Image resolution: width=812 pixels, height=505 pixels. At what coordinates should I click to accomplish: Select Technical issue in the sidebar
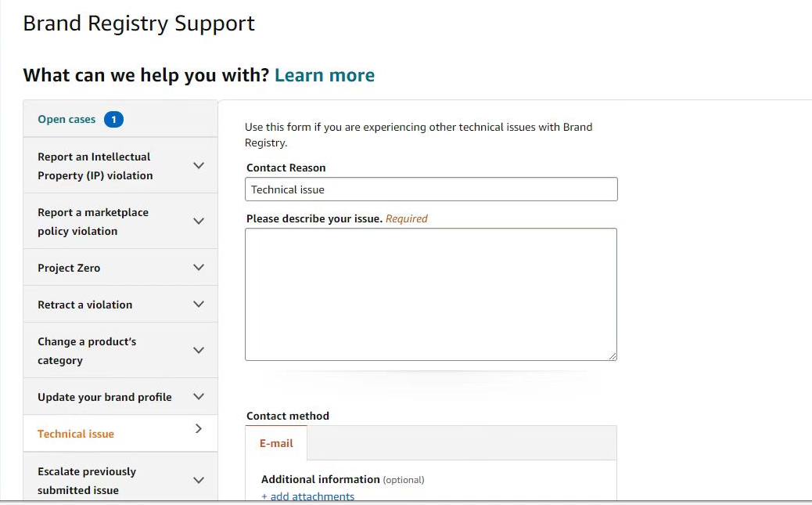pos(76,434)
